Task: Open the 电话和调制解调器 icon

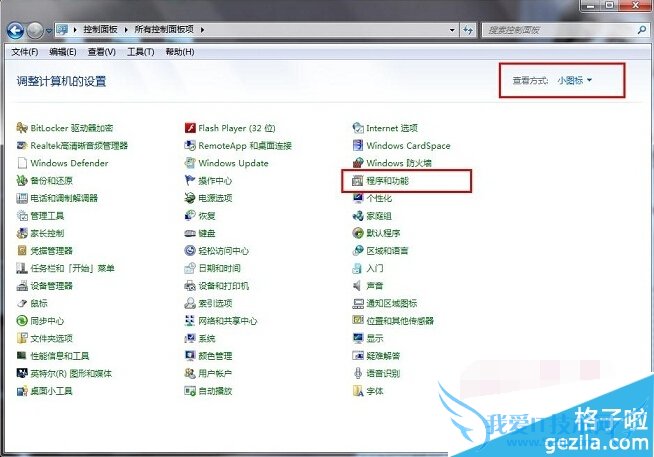Action: coord(22,198)
